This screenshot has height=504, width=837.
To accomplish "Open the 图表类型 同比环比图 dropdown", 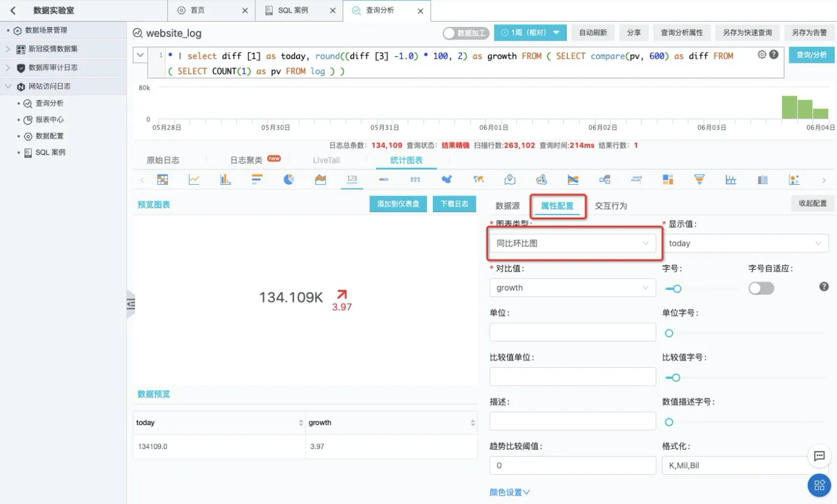I will (572, 243).
